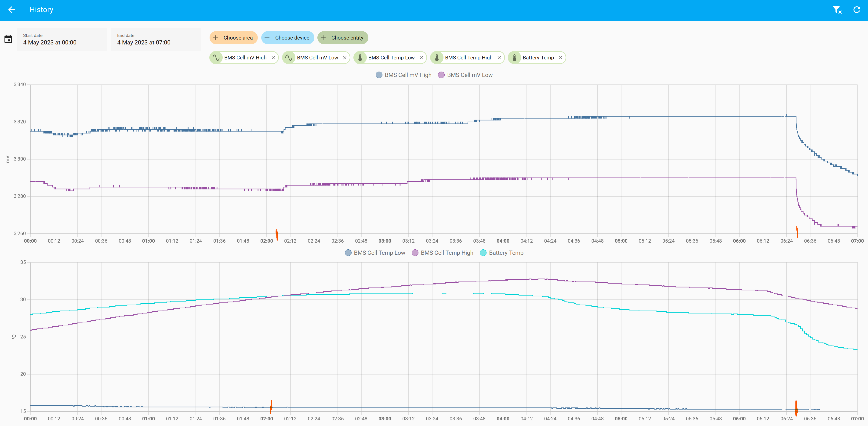Open Choose device dropdown

287,38
